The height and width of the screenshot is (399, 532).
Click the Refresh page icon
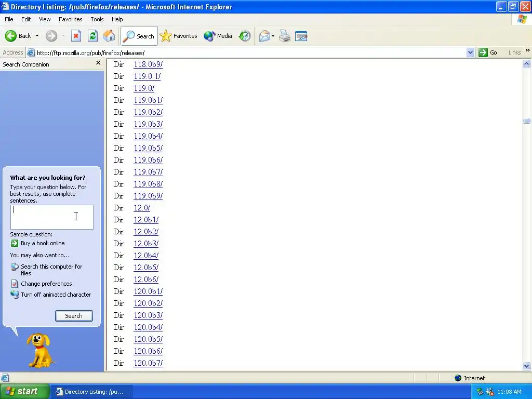[x=92, y=36]
